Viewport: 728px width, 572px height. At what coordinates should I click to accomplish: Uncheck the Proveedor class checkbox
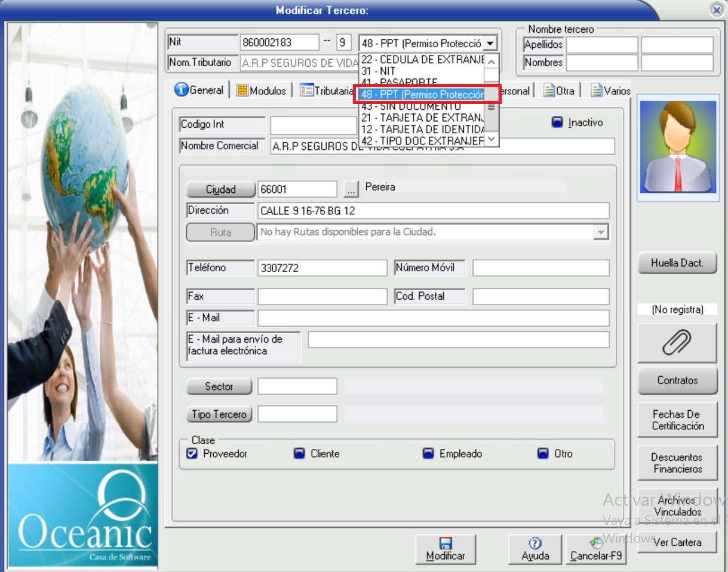(192, 454)
